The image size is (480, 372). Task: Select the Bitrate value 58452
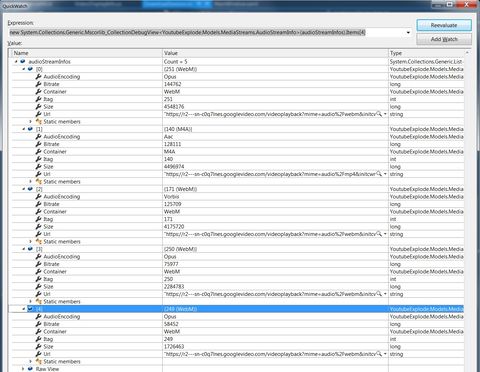pyautogui.click(x=171, y=324)
